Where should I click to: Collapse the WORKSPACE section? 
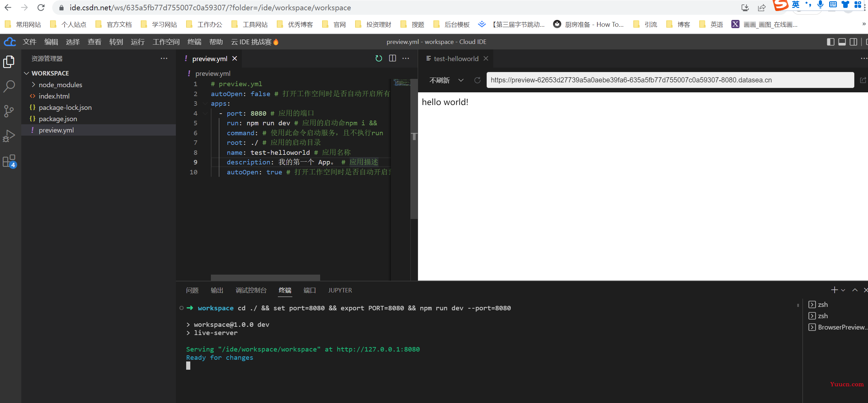point(26,73)
